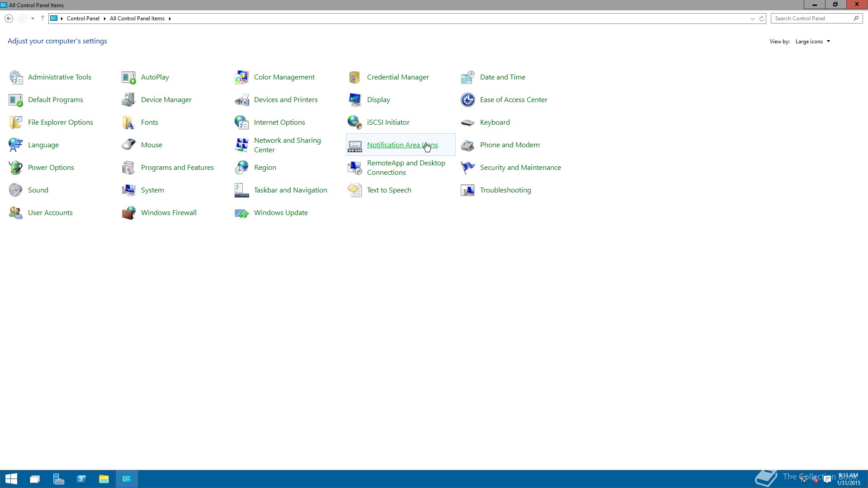
Task: Open the Display text link
Action: pos(378,100)
